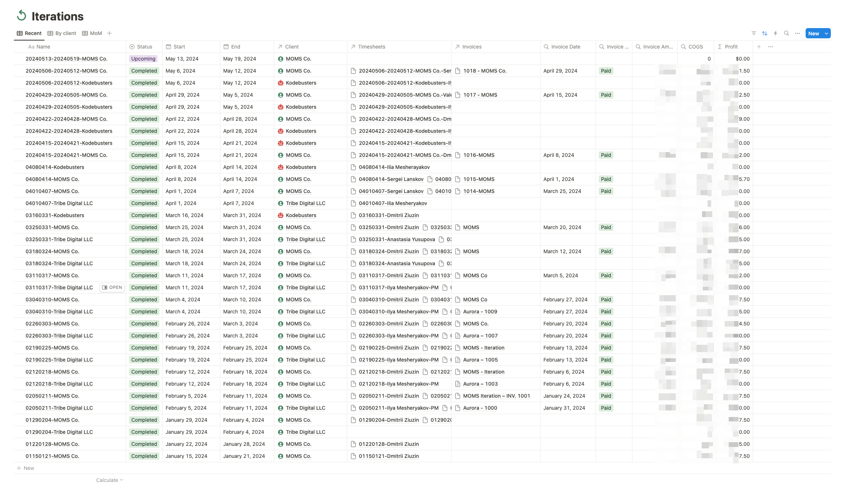The height and width of the screenshot is (494, 868).
Task: Open the Status column header menu
Action: 144,47
